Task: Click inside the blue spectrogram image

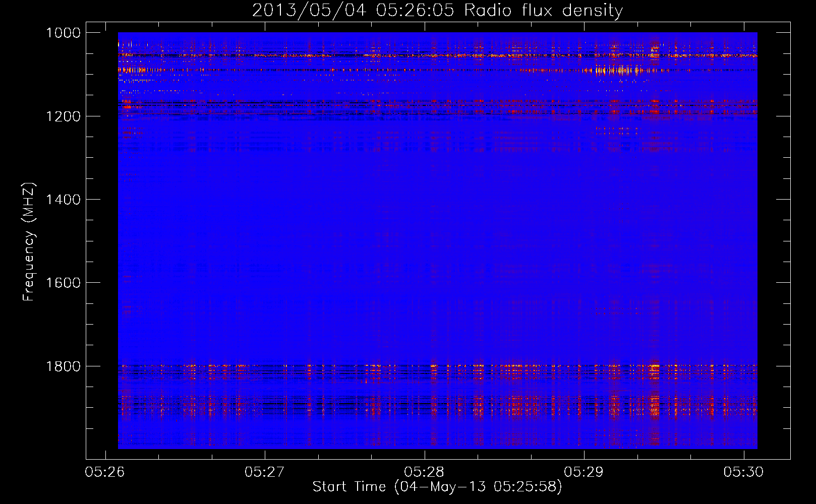Action: tap(438, 241)
